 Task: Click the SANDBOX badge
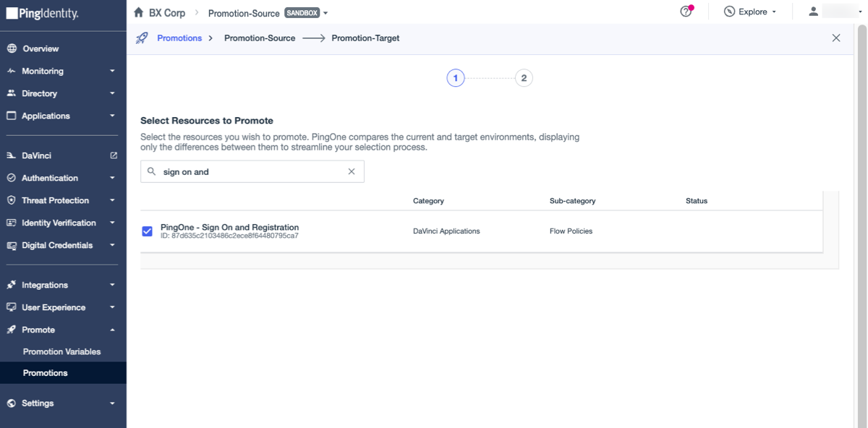pyautogui.click(x=302, y=13)
